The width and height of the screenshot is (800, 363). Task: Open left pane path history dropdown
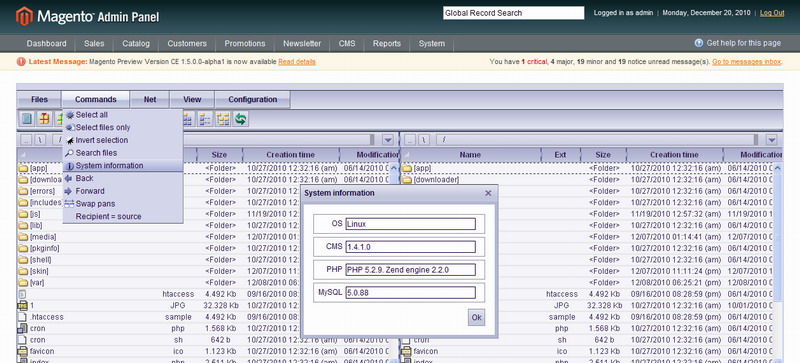(388, 140)
